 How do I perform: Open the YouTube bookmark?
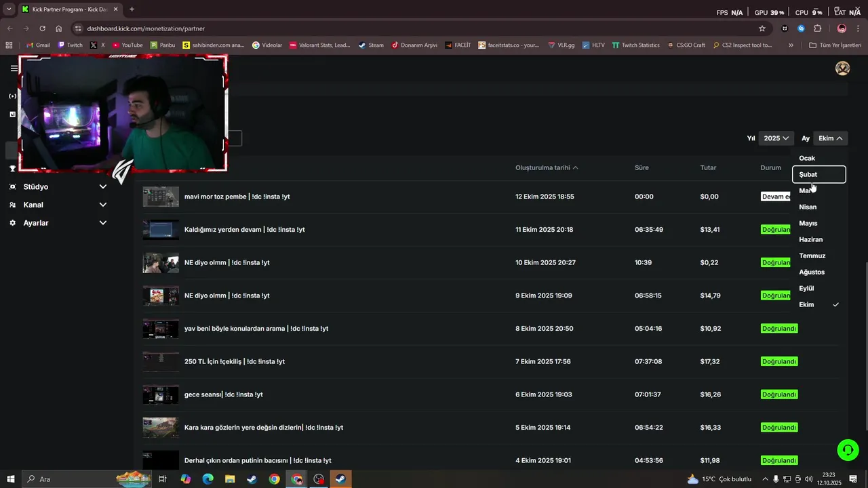point(127,45)
